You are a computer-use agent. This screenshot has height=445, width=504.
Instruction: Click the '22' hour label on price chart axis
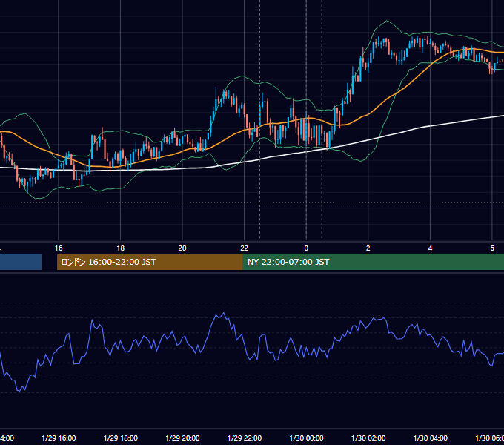(x=245, y=248)
